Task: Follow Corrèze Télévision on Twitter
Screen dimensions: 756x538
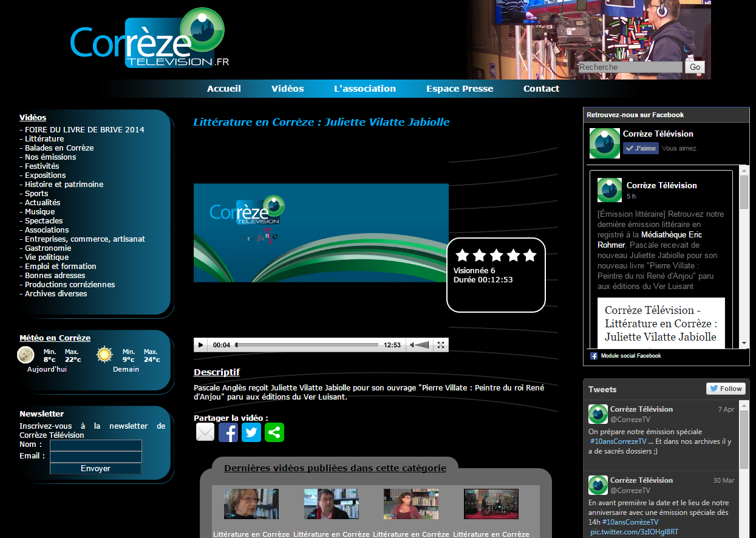Action: click(726, 389)
